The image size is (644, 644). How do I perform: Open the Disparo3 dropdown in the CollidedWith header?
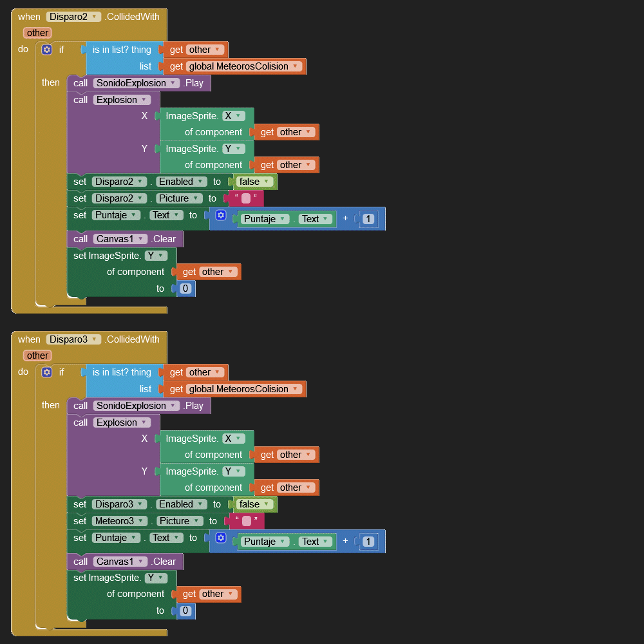click(x=73, y=339)
